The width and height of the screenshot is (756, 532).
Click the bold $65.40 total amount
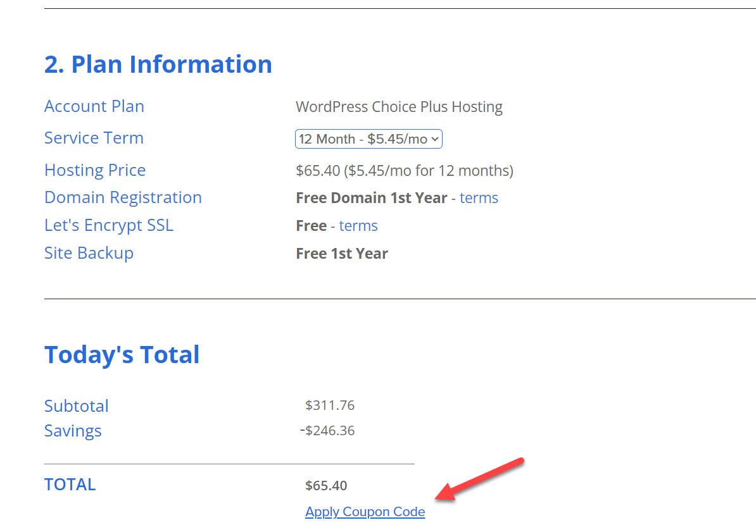(326, 486)
